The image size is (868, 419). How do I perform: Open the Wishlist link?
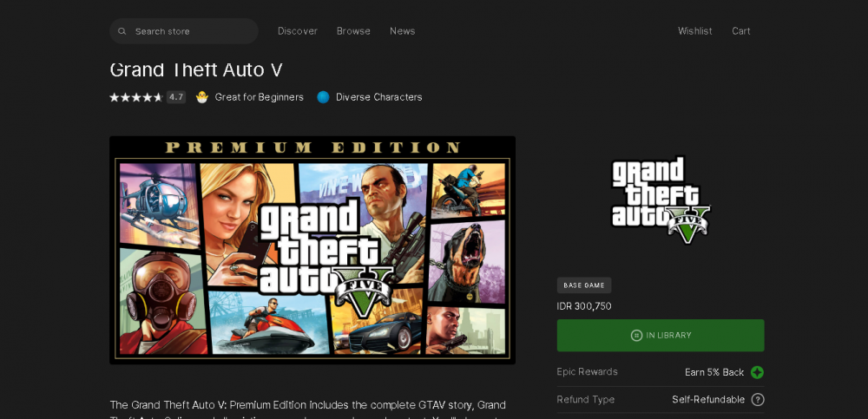[695, 31]
